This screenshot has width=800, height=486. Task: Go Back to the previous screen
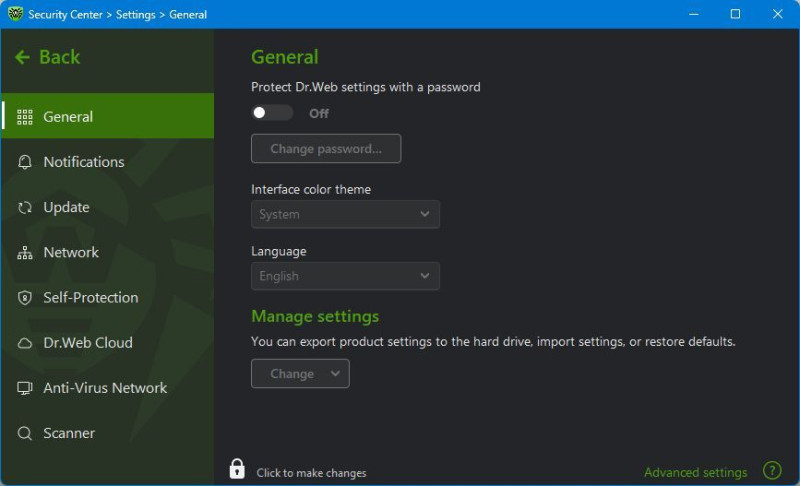tap(47, 57)
